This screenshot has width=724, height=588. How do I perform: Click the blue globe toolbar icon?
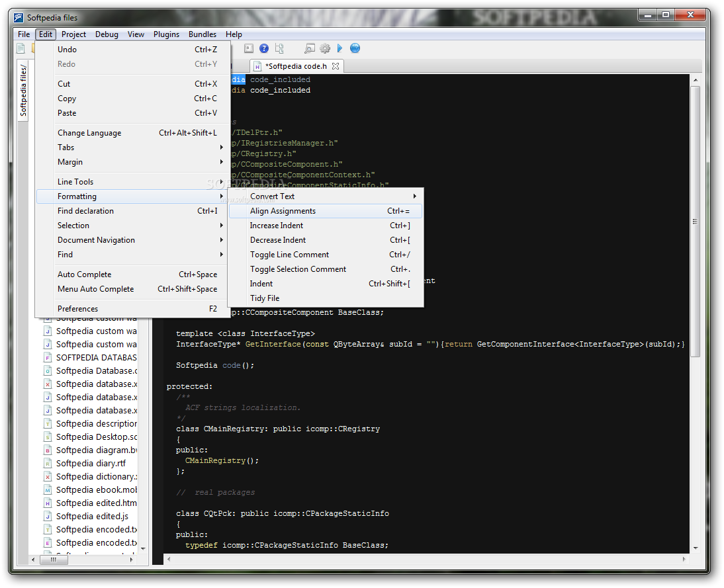pos(355,48)
